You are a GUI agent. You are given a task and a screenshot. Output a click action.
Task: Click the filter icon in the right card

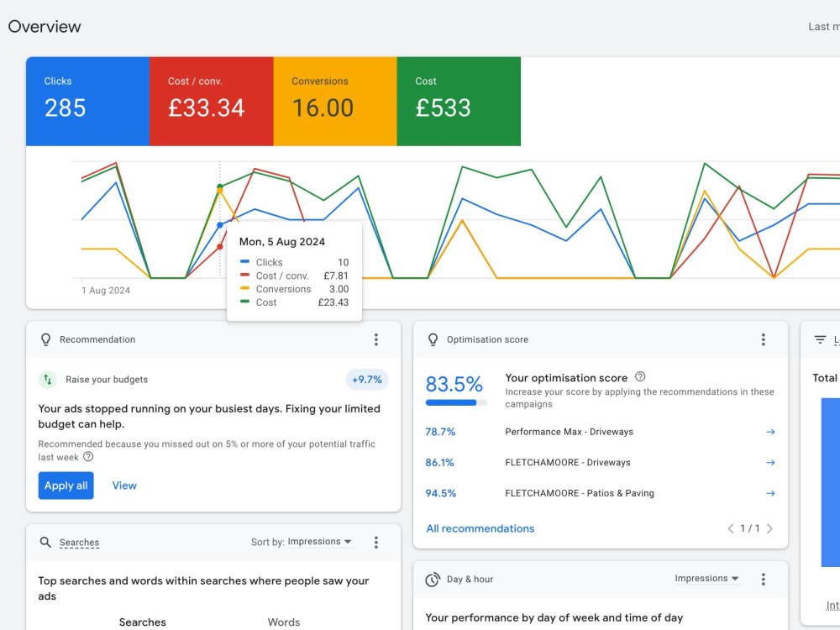pos(820,339)
